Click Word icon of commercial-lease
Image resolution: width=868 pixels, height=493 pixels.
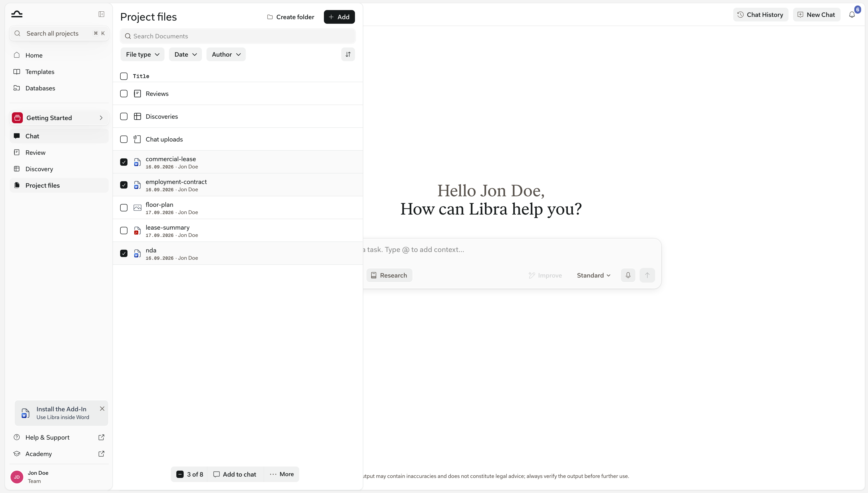(x=137, y=162)
